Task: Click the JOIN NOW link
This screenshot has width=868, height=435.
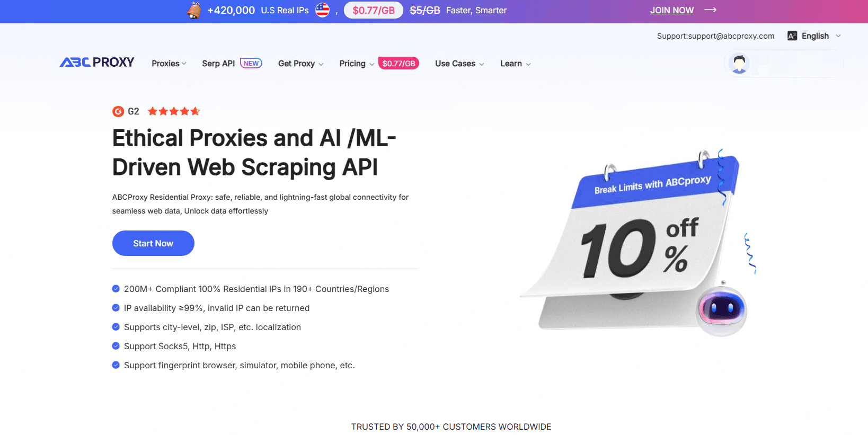Action: click(672, 10)
